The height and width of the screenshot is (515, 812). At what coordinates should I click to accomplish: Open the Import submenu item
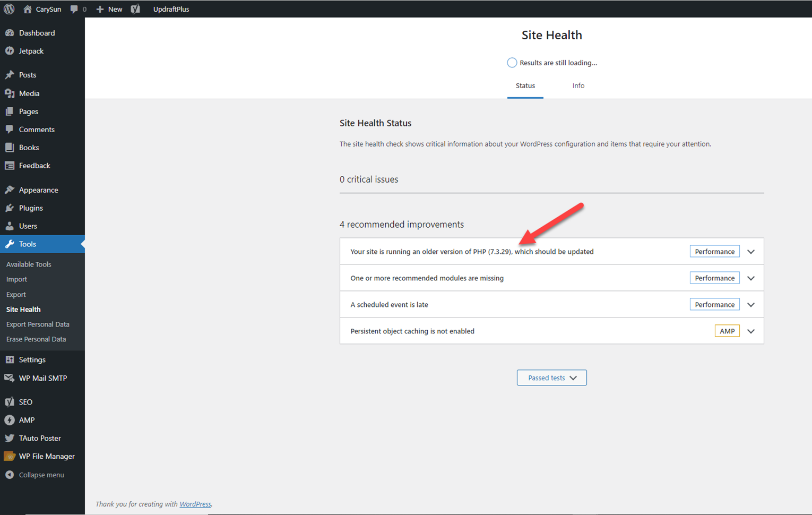(16, 279)
